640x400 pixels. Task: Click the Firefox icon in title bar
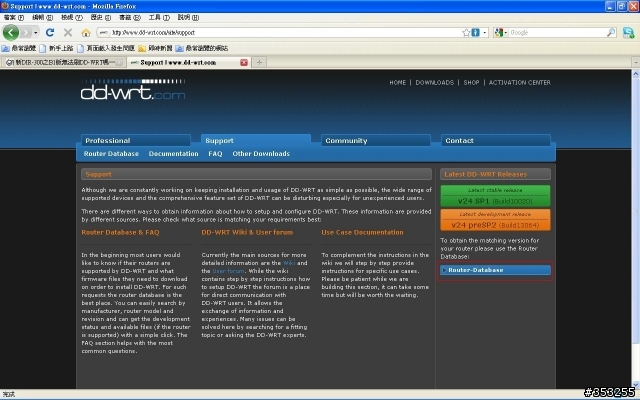(x=5, y=6)
